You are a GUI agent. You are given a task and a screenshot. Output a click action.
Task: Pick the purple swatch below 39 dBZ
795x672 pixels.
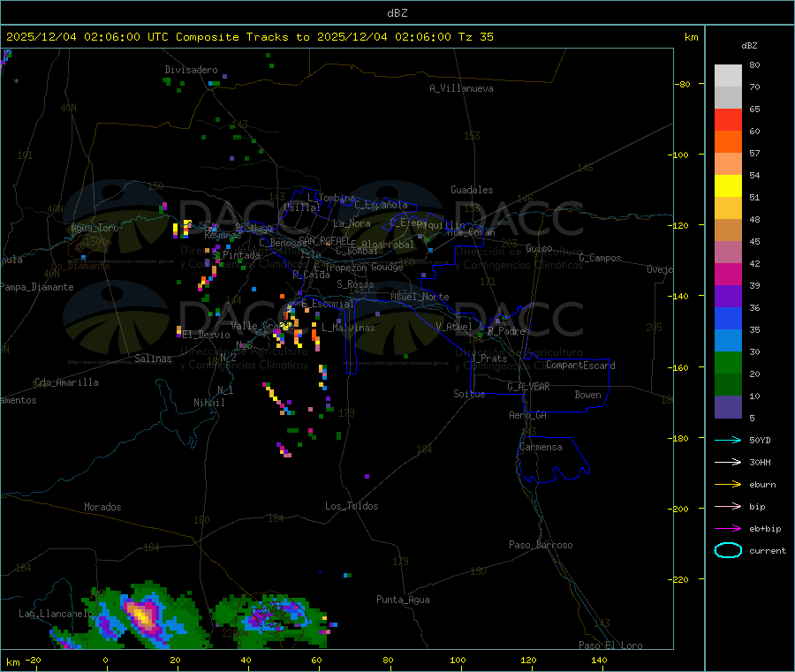click(728, 297)
